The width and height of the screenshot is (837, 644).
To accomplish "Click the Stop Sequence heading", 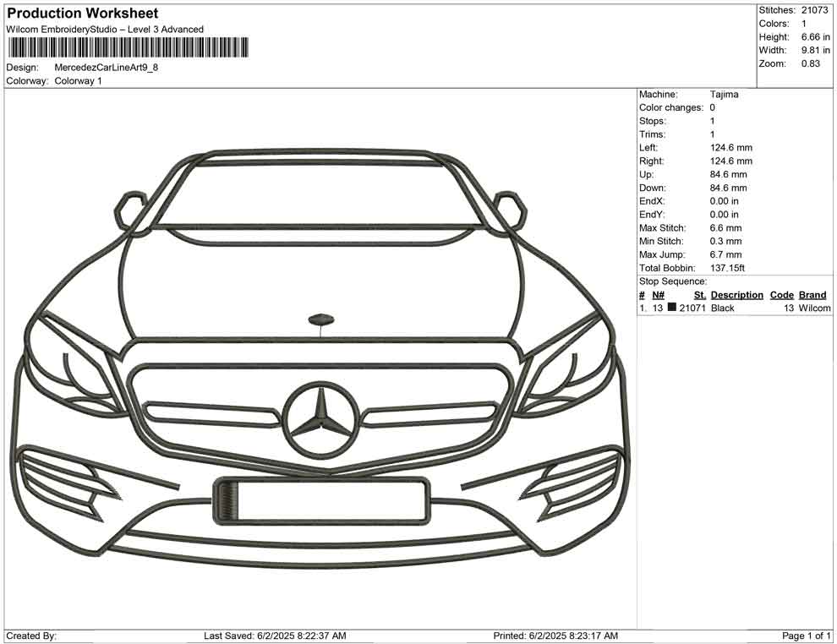I will point(673,281).
